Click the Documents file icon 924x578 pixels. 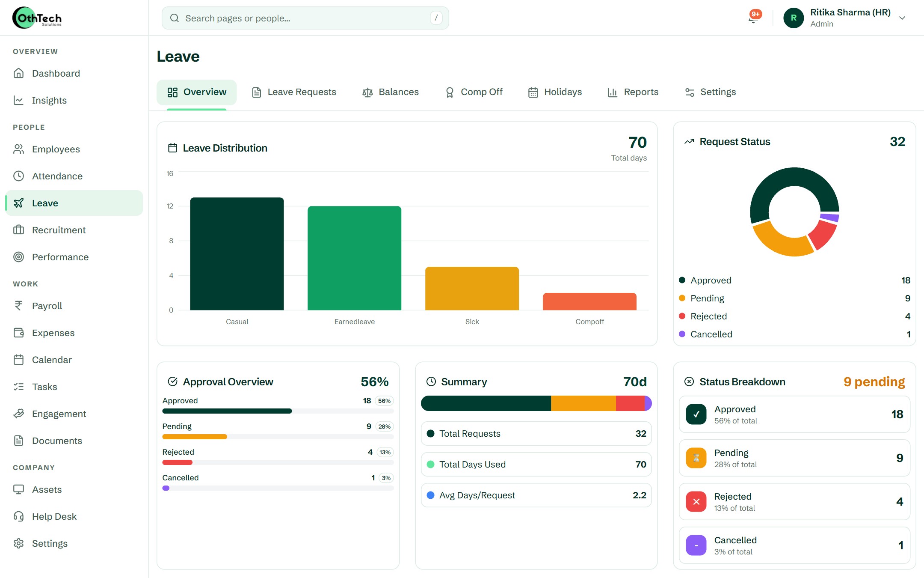click(x=18, y=441)
